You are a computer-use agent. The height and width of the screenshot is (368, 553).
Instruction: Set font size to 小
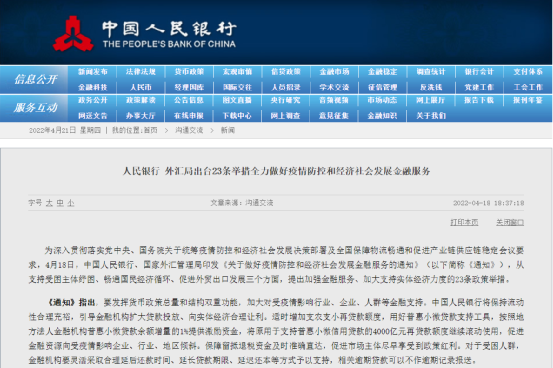[x=71, y=203]
